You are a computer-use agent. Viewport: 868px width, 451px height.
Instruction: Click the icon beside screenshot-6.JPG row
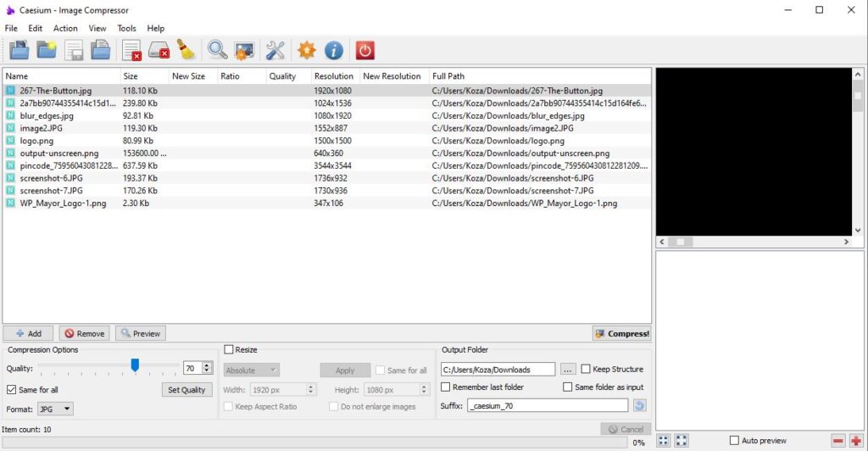(x=10, y=178)
